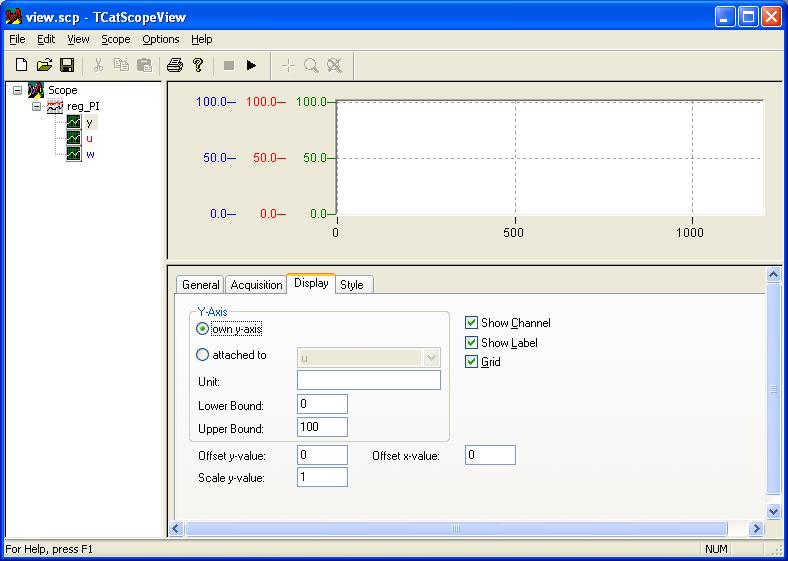Switch to the General tab
Screen dimensions: 788x561
point(201,285)
